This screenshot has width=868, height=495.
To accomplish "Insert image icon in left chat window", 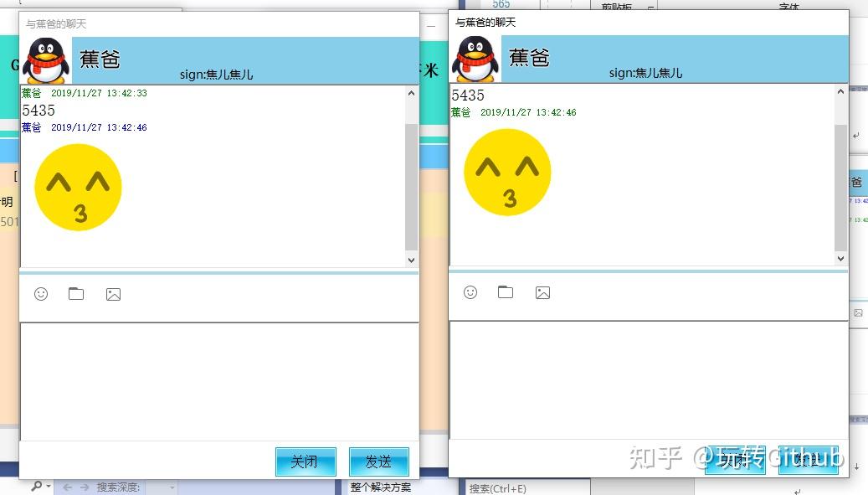I will 113,295.
